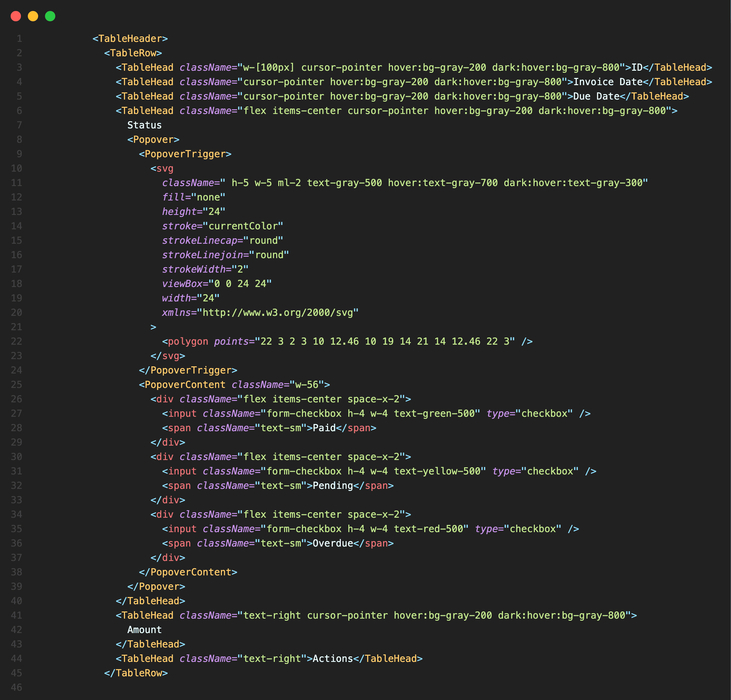
Task: Click the red traffic light button
Action: (16, 16)
